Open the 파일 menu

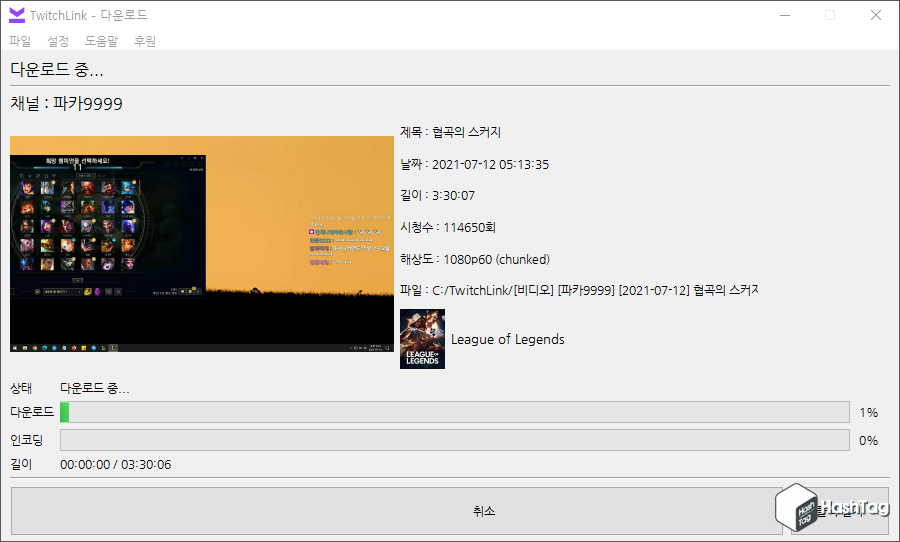[x=20, y=41]
